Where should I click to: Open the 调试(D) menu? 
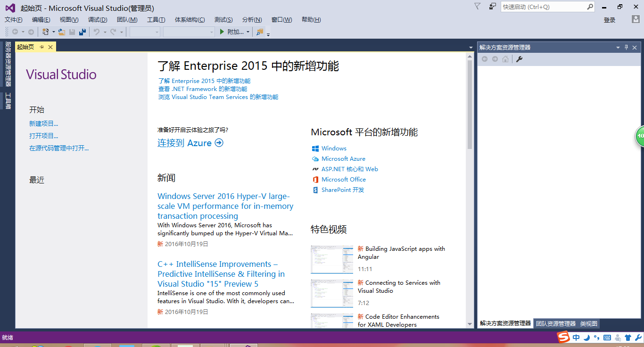coord(98,20)
